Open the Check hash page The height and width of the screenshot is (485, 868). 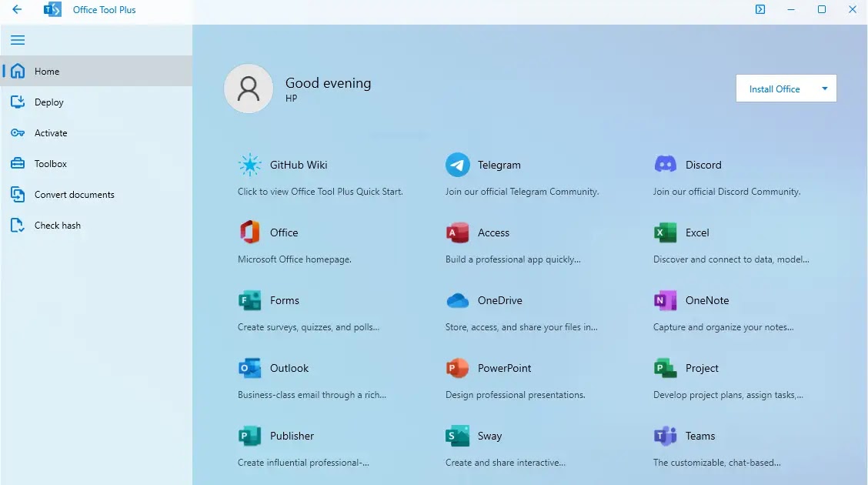pos(96,226)
